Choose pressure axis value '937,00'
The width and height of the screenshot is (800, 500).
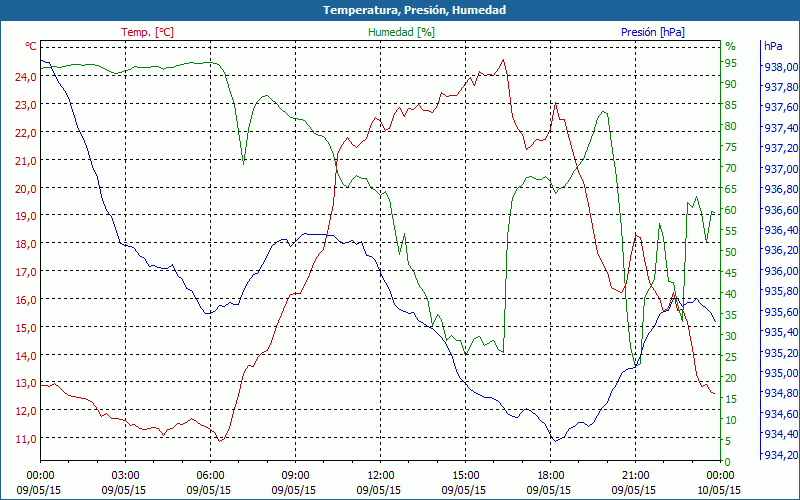tap(781, 169)
